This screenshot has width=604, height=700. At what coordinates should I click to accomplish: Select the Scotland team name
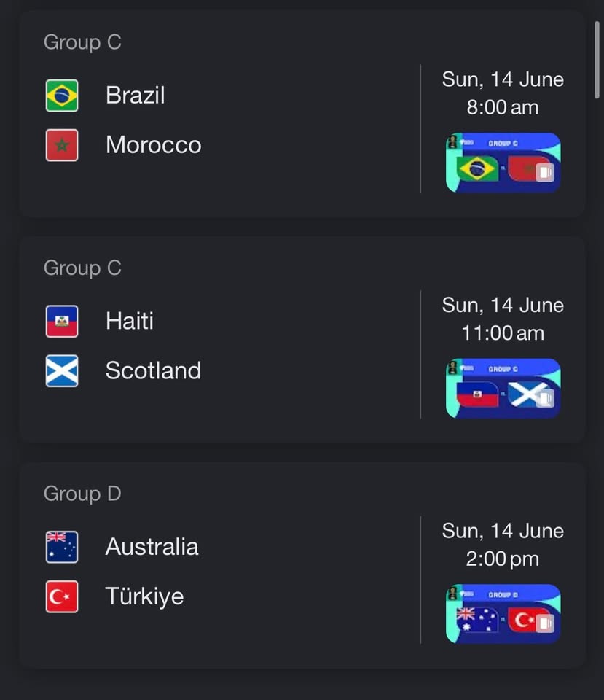(x=154, y=371)
